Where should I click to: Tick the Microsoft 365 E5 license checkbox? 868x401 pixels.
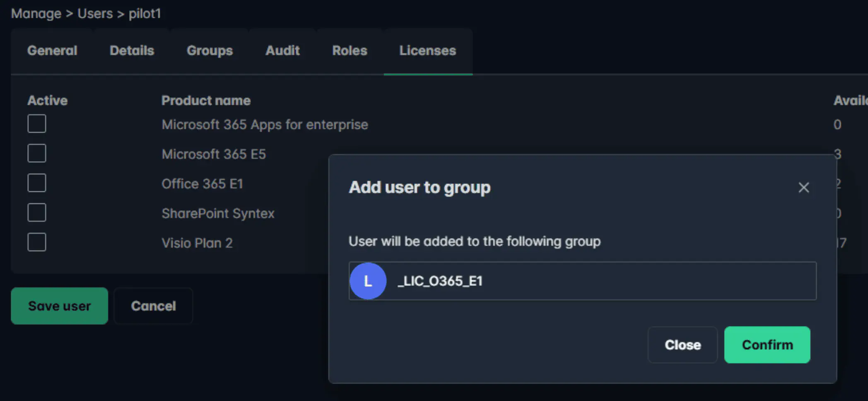[37, 154]
